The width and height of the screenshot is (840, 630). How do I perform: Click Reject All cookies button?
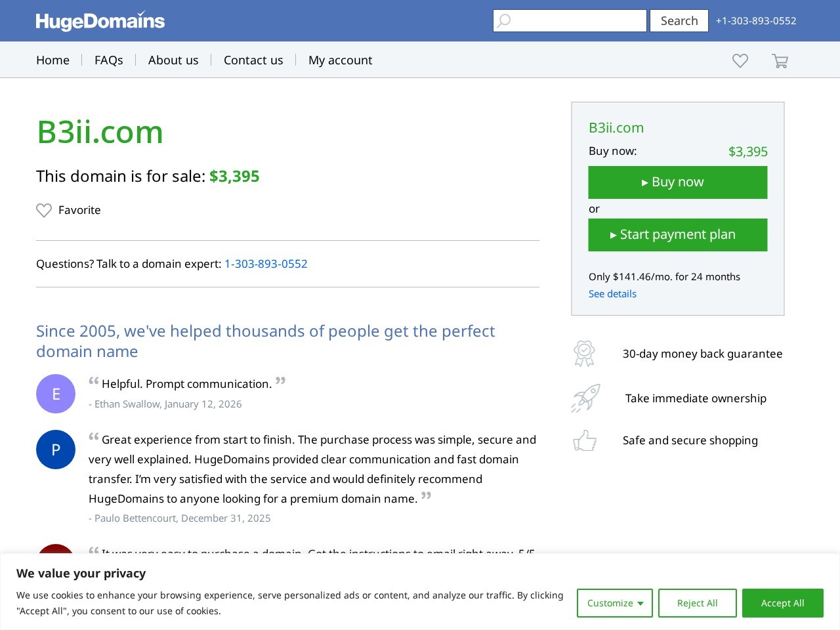click(697, 603)
